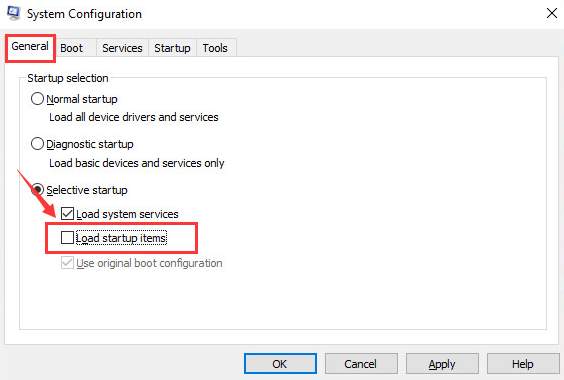Open the Startup tab
Image resolution: width=564 pixels, height=380 pixels.
172,48
